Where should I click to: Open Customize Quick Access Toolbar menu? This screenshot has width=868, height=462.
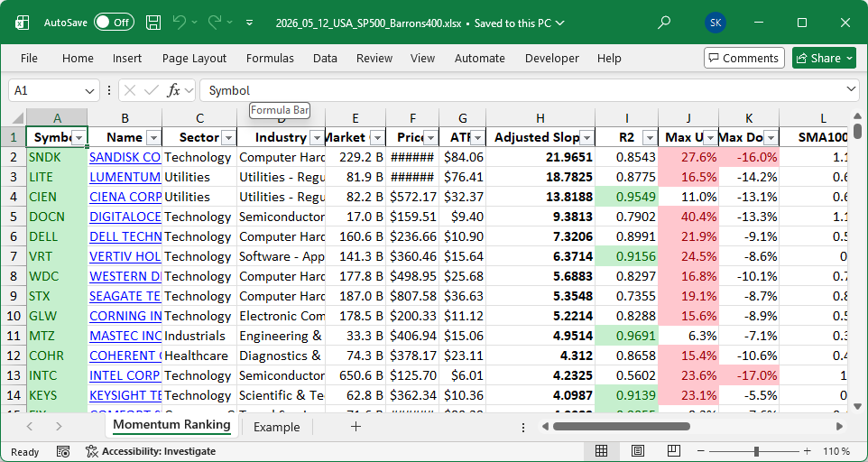(x=250, y=23)
